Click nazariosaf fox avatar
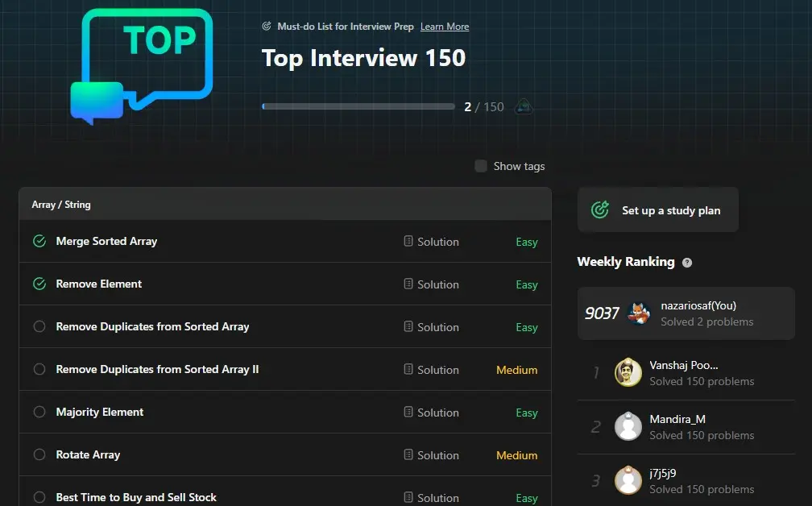812x506 pixels. [x=639, y=313]
